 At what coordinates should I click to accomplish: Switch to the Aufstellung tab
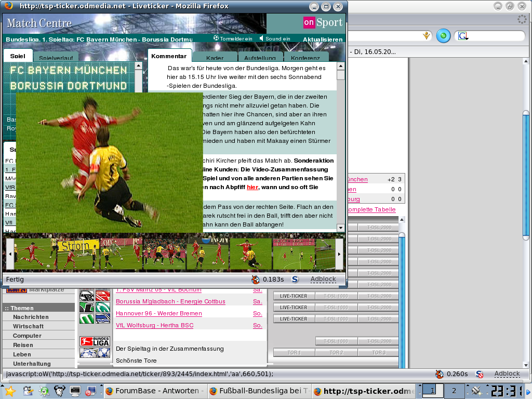click(260, 58)
